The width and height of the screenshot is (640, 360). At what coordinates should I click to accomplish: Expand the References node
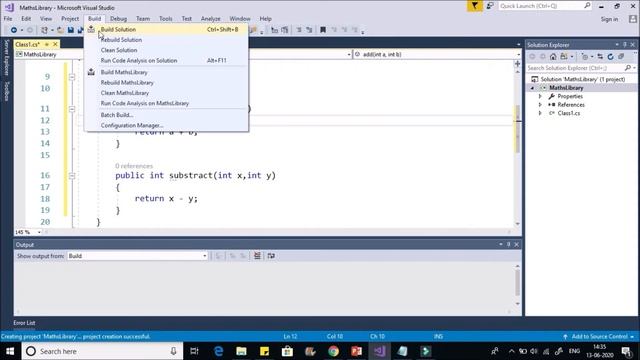click(540, 105)
